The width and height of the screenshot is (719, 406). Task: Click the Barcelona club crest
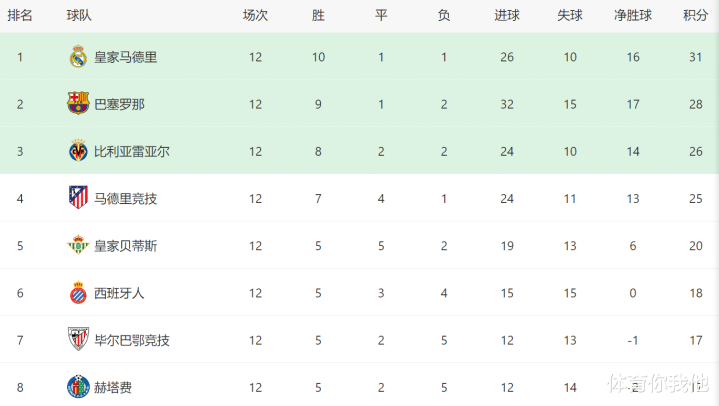[78, 104]
